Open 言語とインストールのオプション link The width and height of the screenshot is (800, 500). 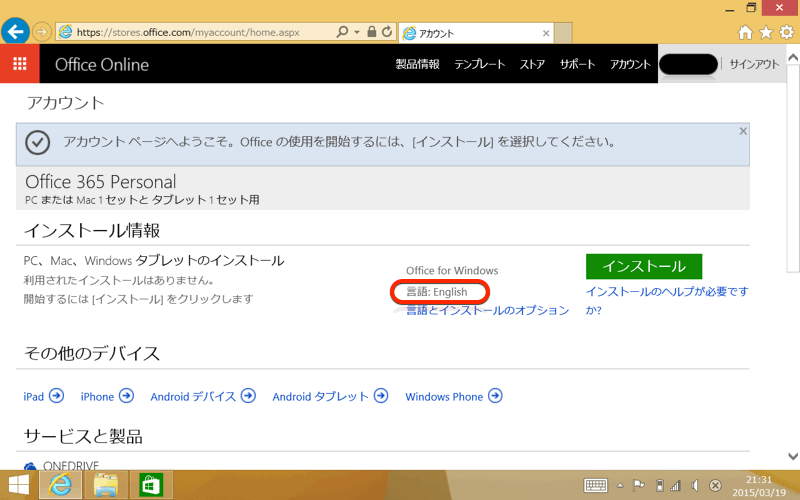(487, 310)
